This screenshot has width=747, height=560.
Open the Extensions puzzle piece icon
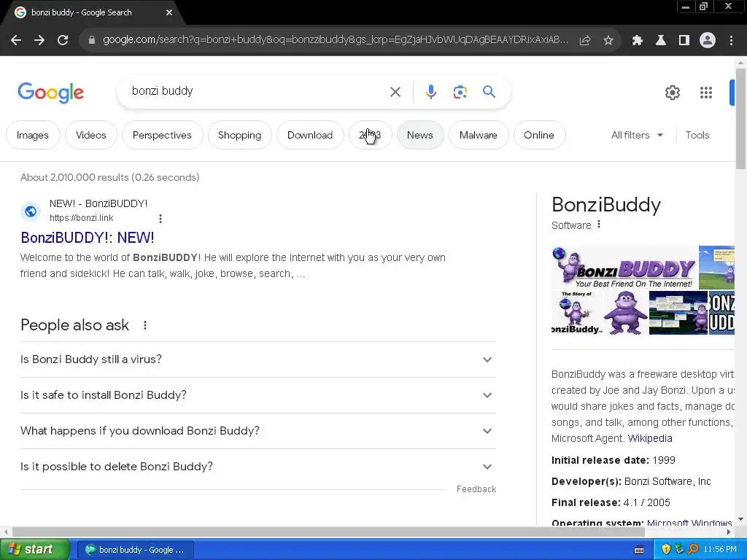[637, 40]
